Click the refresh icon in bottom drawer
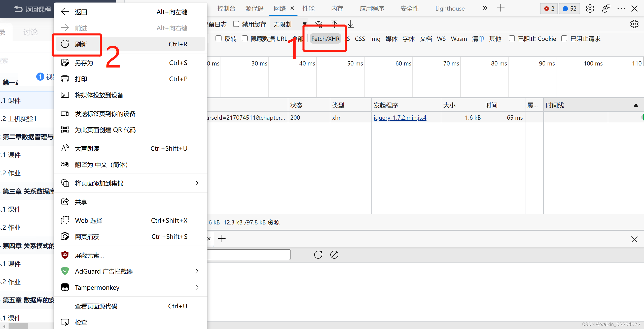The height and width of the screenshot is (329, 644). [318, 255]
